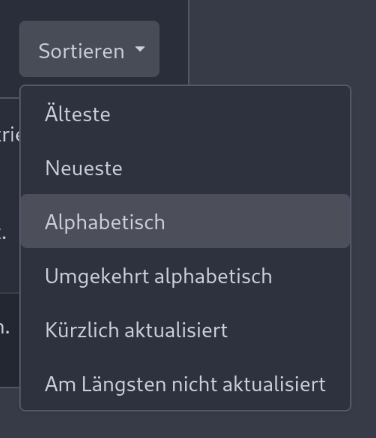The height and width of the screenshot is (438, 376).
Task: Show recently updated items first
Action: (185, 330)
